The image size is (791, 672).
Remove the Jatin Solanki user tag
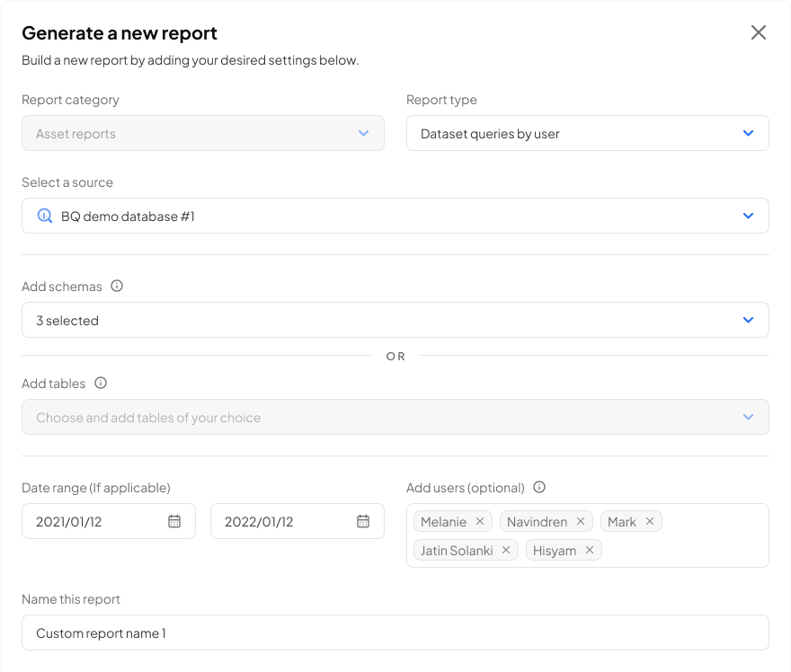(x=506, y=550)
